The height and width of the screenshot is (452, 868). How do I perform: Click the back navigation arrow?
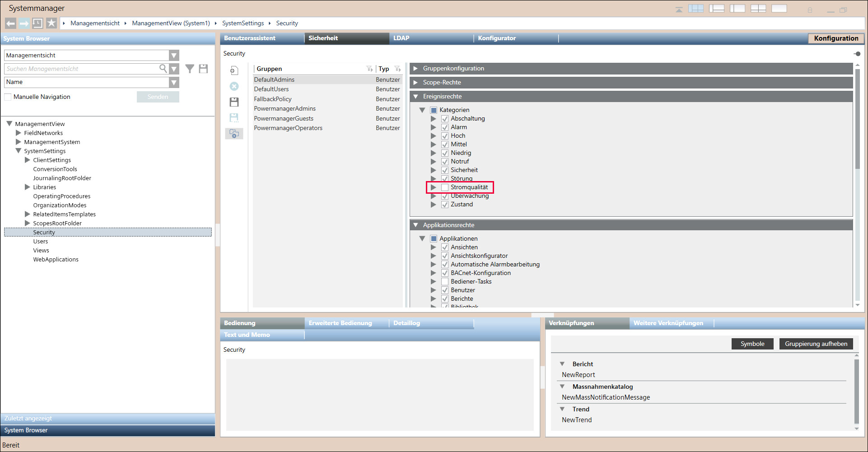(x=10, y=23)
